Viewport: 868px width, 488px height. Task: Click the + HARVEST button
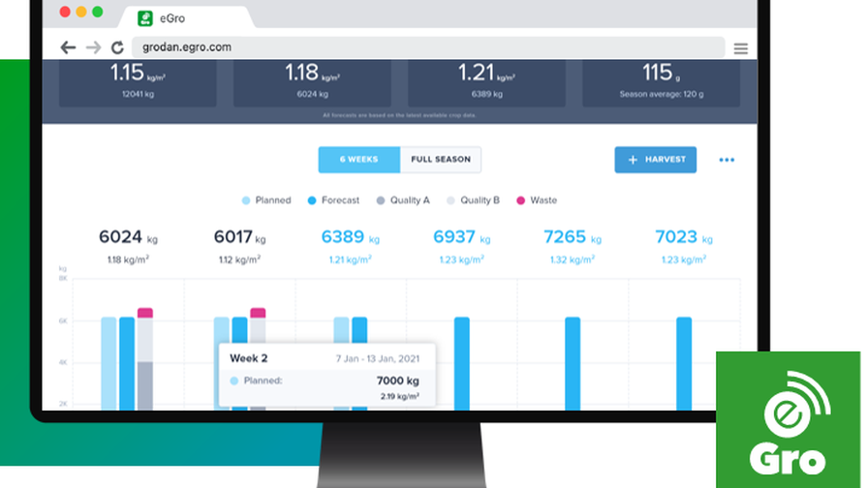pyautogui.click(x=656, y=160)
